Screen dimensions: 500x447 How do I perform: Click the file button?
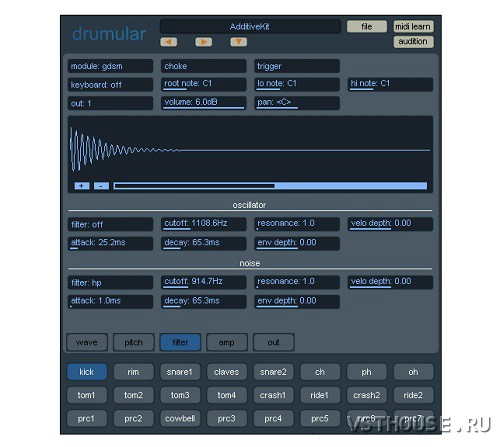point(367,26)
